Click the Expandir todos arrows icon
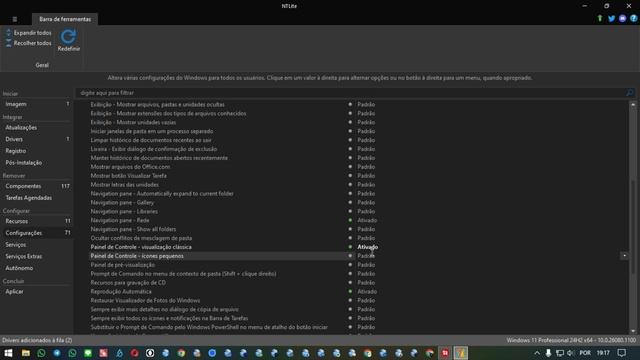Screen dimensions: 640x360 pos(9,33)
